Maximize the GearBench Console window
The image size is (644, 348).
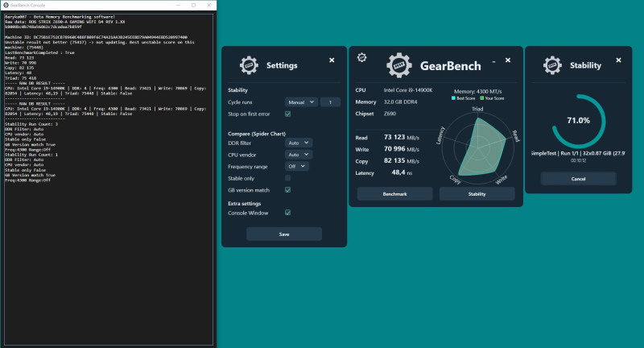point(193,5)
